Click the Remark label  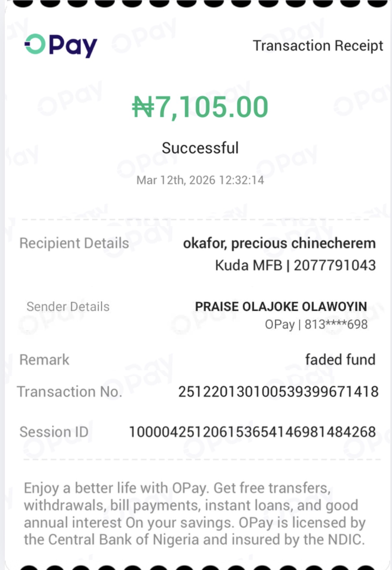(44, 360)
